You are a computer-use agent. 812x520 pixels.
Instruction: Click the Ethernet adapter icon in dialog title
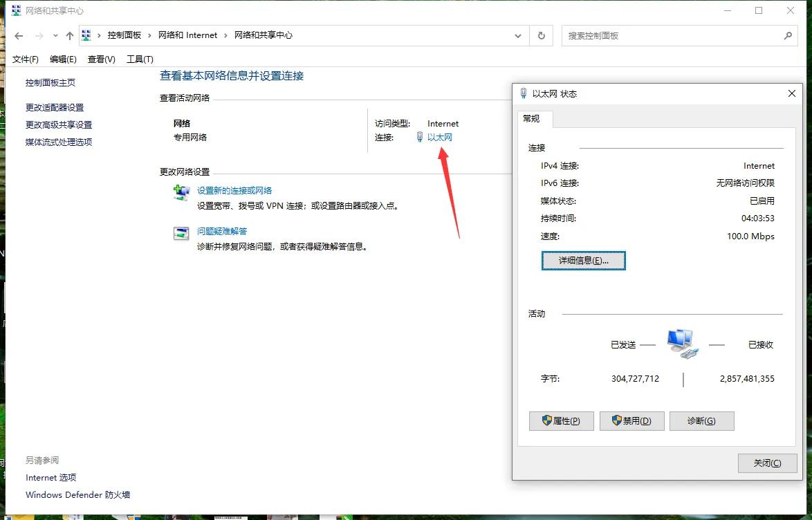(x=522, y=93)
